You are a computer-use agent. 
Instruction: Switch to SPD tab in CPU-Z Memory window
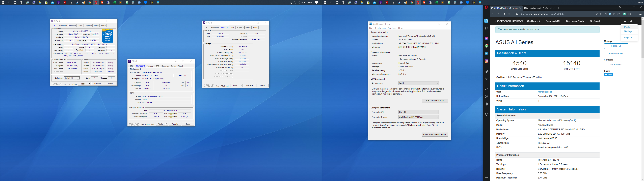point(232,27)
